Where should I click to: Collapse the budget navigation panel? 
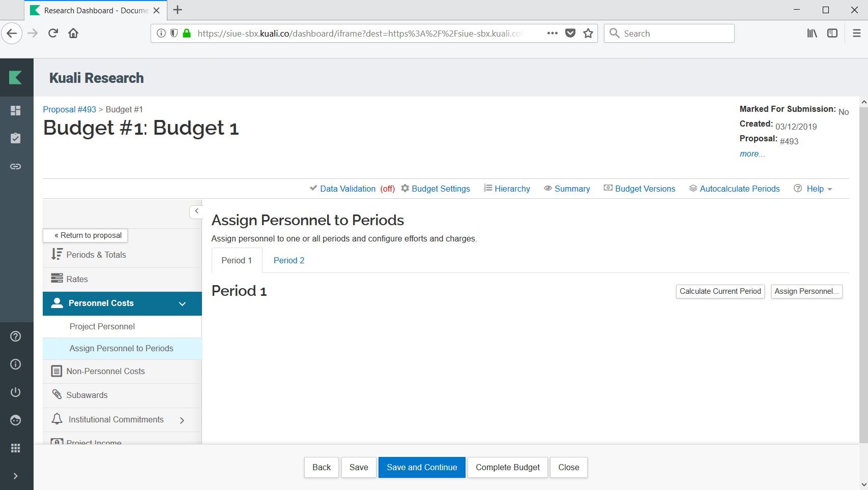[196, 211]
